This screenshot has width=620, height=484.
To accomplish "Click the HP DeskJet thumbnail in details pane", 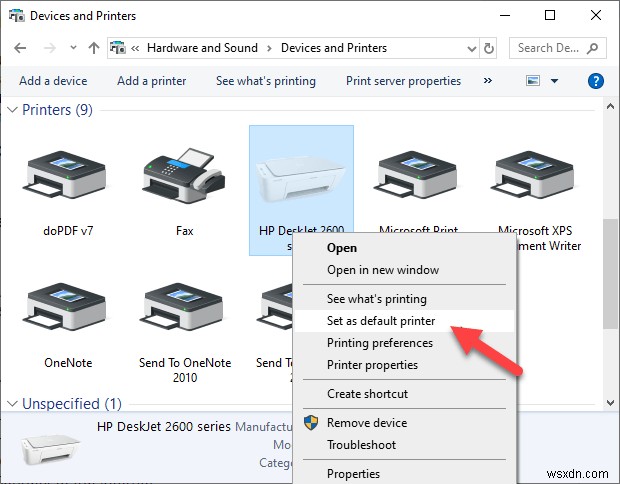I will pyautogui.click(x=50, y=450).
